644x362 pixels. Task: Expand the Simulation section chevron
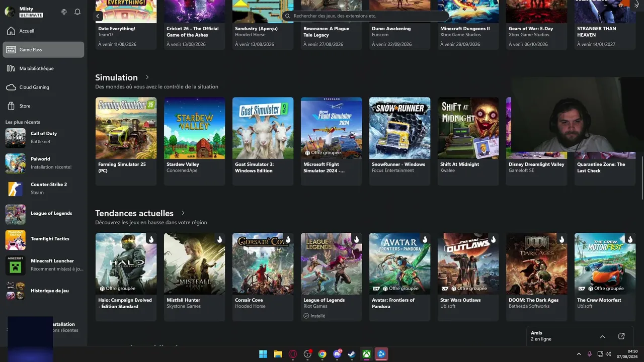pos(147,77)
